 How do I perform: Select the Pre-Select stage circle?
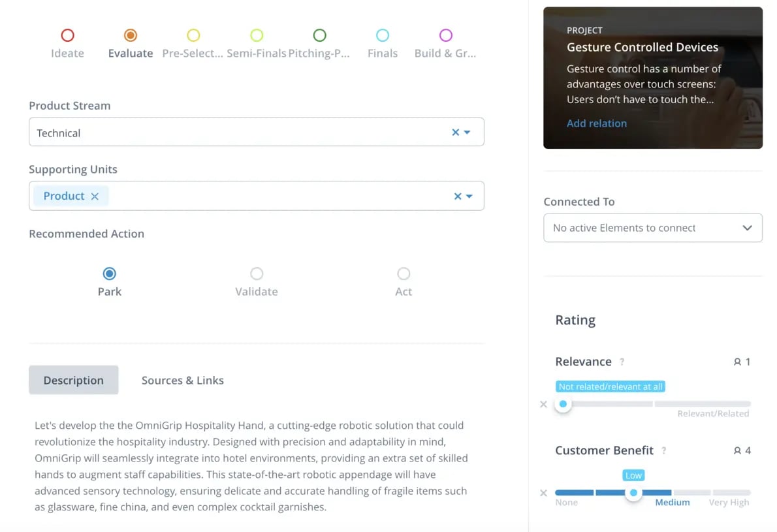[x=193, y=35]
